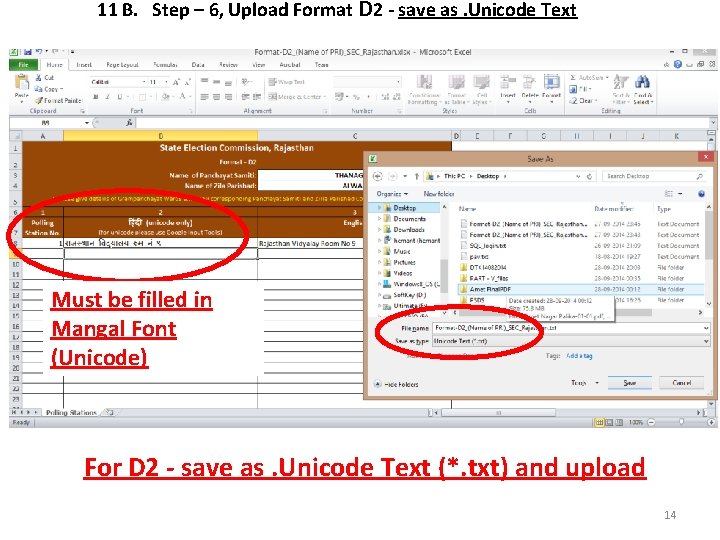Switch to the Page Layout ribbon tab

pos(122,65)
